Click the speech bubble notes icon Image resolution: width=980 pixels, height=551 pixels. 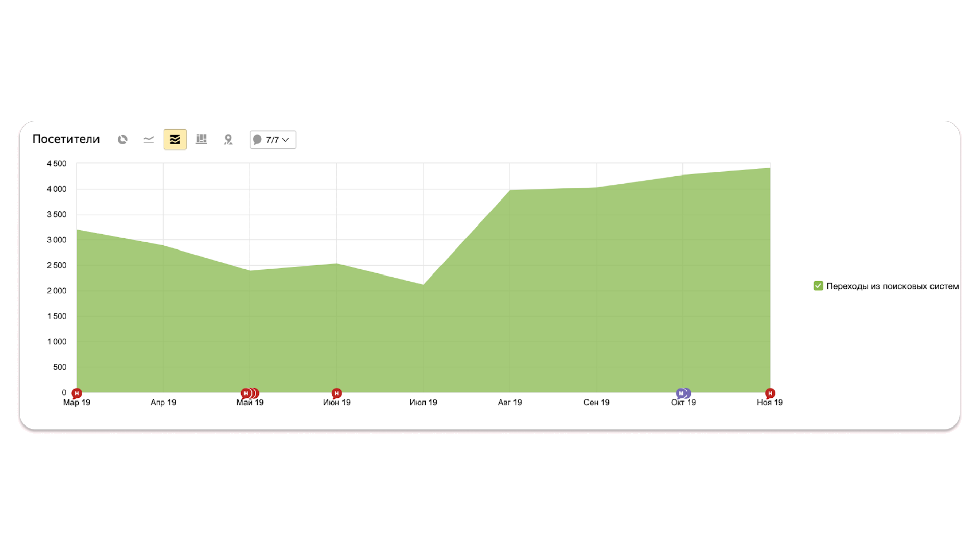pos(258,140)
